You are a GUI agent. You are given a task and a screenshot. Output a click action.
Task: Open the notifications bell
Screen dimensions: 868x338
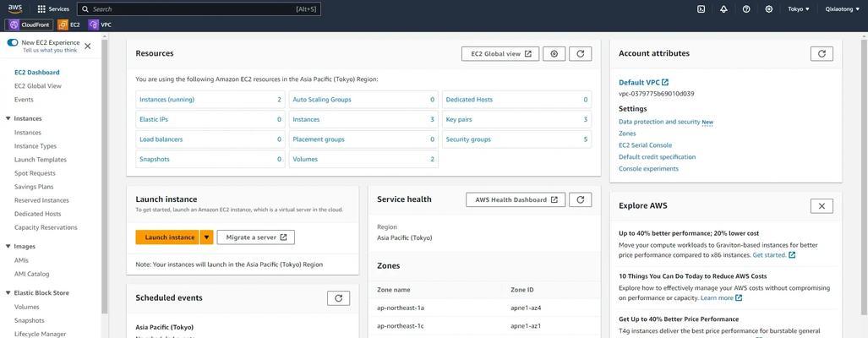point(723,8)
